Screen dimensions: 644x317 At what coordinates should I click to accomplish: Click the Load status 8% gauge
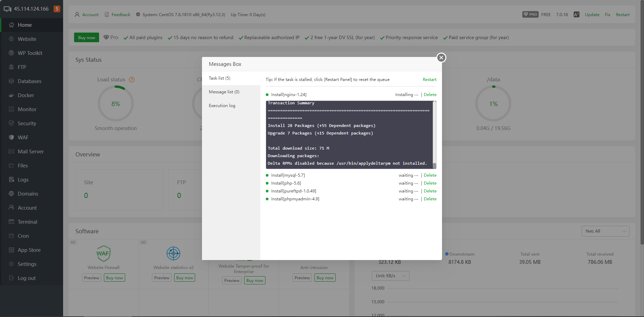116,104
